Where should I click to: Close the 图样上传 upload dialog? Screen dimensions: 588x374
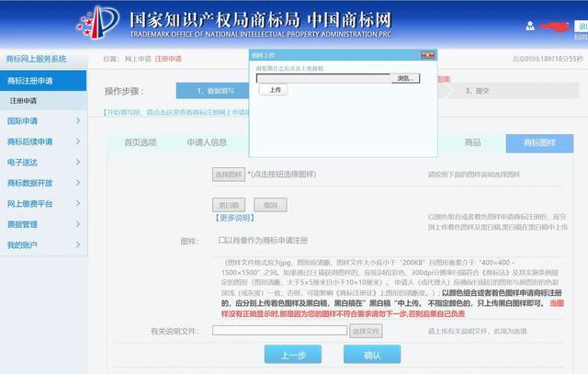[x=427, y=55]
